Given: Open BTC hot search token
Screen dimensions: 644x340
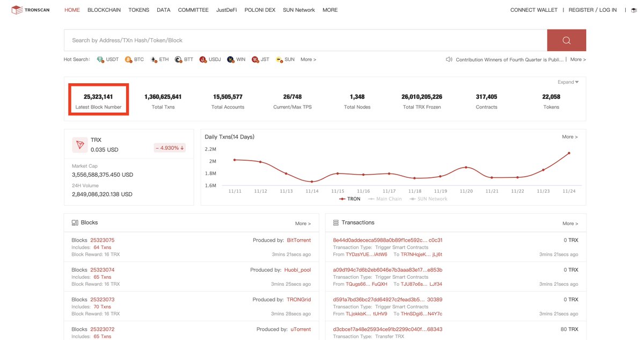Looking at the screenshot, I should (134, 60).
